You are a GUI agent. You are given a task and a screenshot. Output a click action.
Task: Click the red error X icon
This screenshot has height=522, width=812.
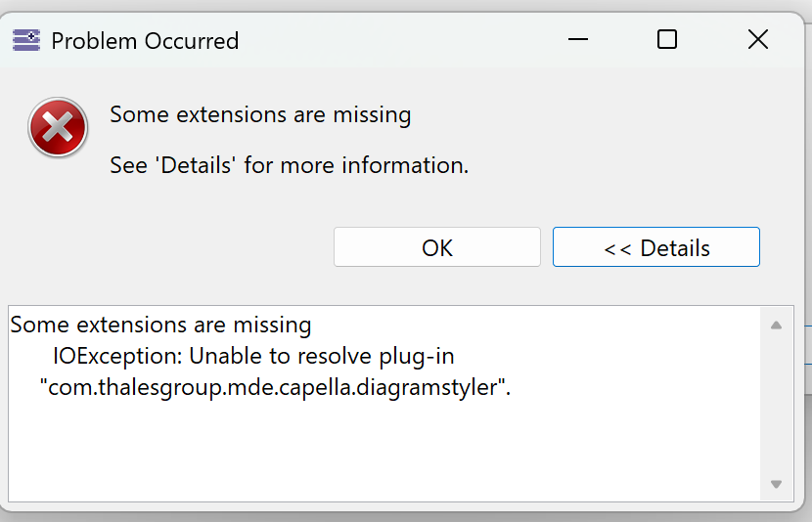(58, 128)
